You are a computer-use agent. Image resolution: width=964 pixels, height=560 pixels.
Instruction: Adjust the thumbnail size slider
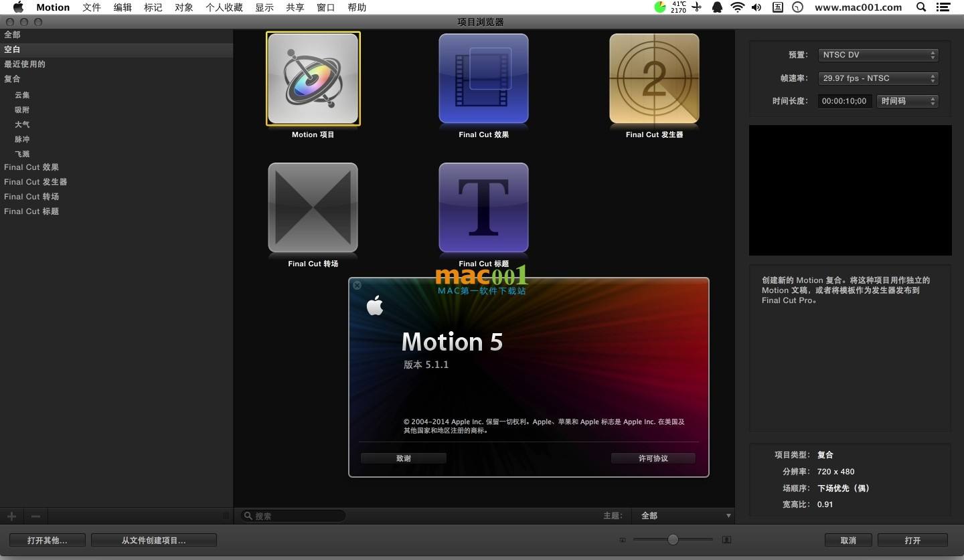click(x=673, y=540)
